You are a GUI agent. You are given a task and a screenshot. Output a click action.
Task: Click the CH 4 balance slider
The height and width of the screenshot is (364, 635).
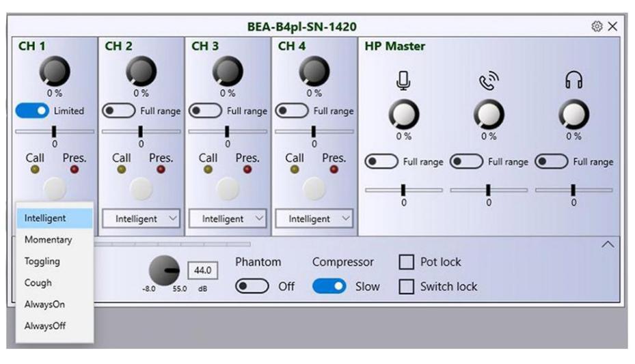coord(314,131)
